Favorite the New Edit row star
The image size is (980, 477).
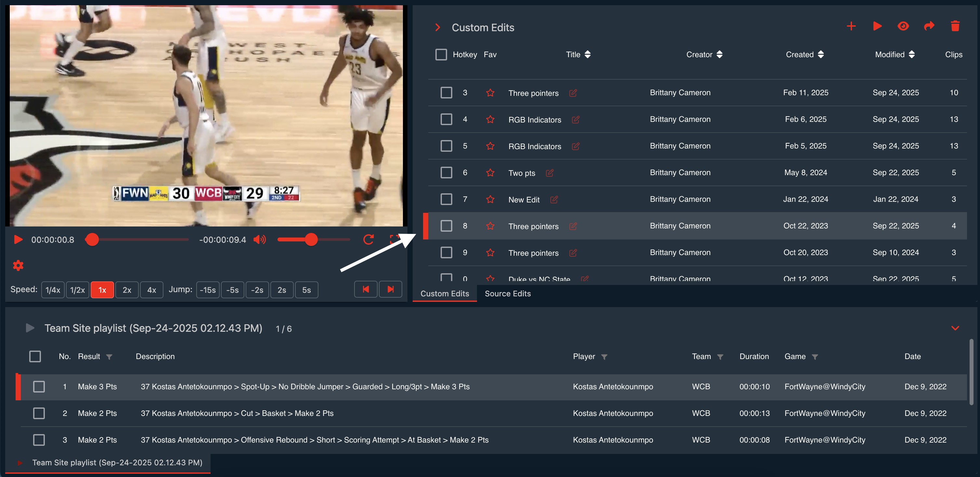490,199
